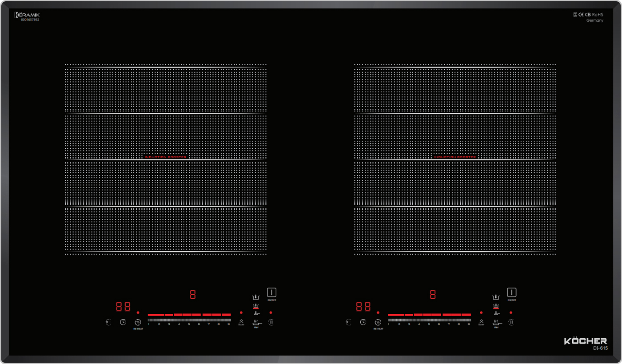This screenshot has height=364, width=622.
Task: Tap the right zone pause icon
Action: (x=511, y=322)
